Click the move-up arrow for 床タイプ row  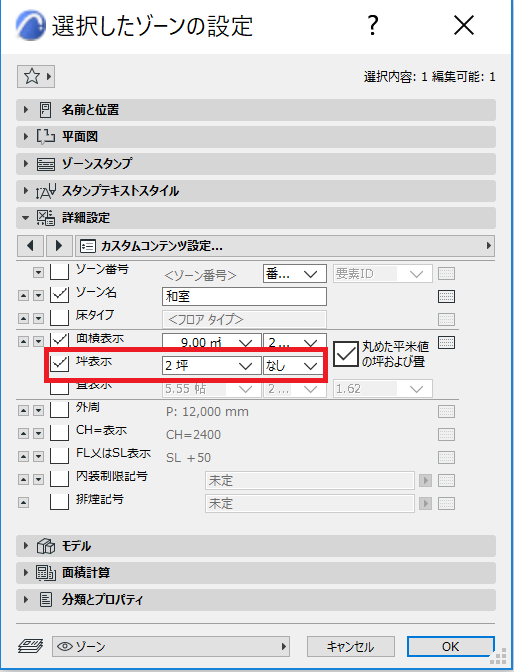point(24,319)
